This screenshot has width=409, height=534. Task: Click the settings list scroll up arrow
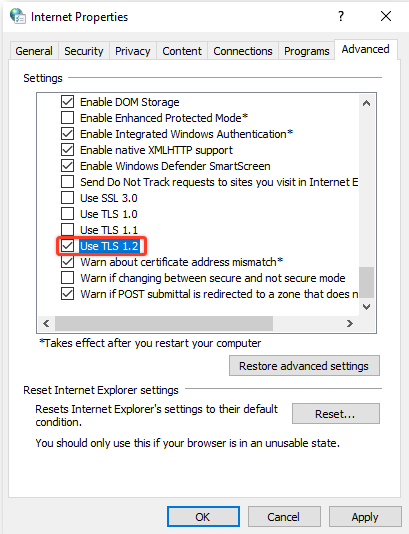366,103
